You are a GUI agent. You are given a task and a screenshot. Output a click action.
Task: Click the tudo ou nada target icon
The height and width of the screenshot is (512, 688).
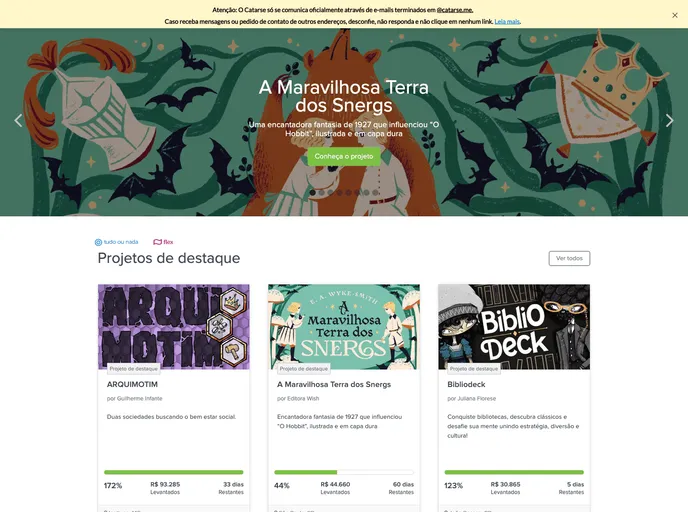coord(98,242)
